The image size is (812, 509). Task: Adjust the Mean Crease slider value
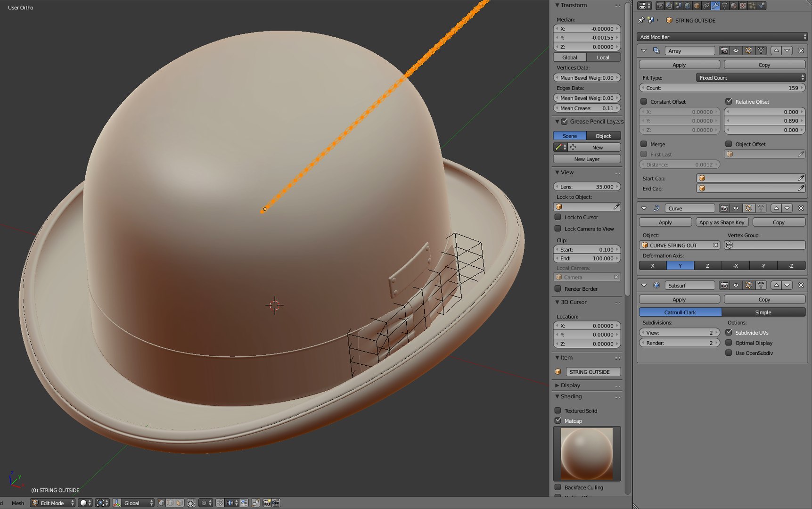pos(587,108)
